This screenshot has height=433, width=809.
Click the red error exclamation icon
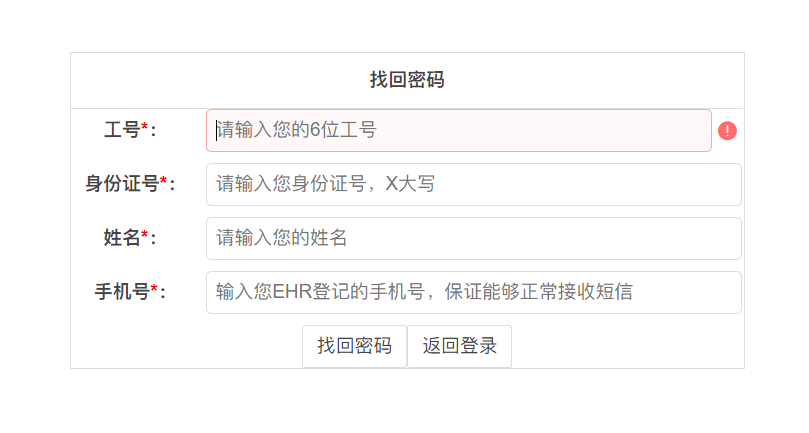click(x=727, y=131)
